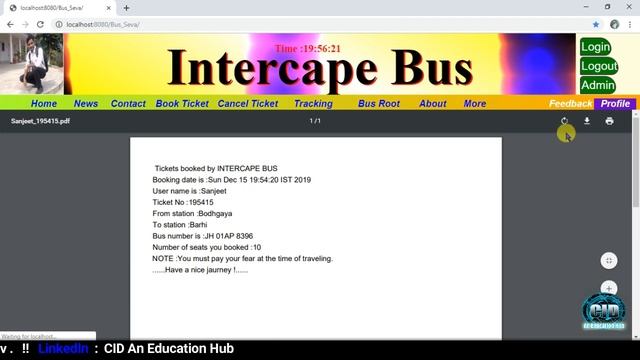Open the Home page

click(x=44, y=104)
